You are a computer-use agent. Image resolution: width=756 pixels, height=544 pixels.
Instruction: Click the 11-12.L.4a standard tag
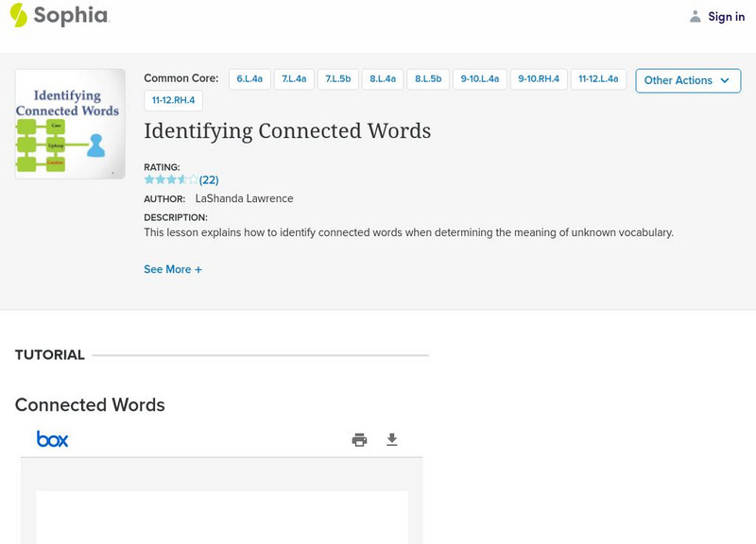pos(599,79)
